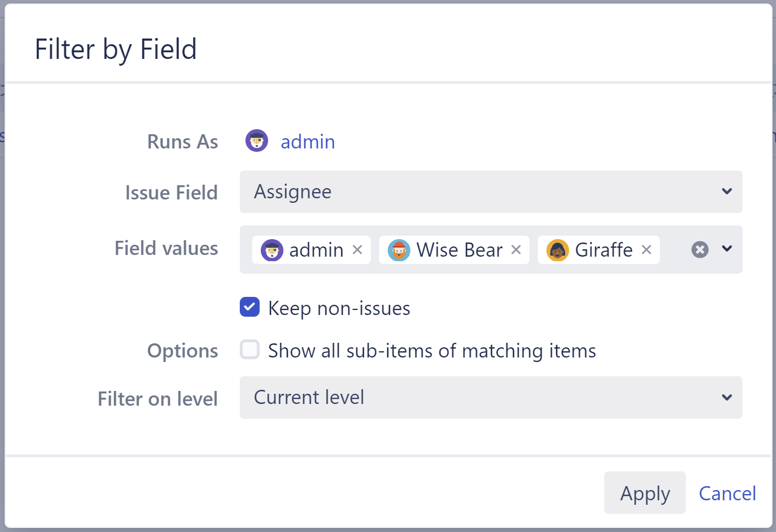Click the Options label

[182, 351]
